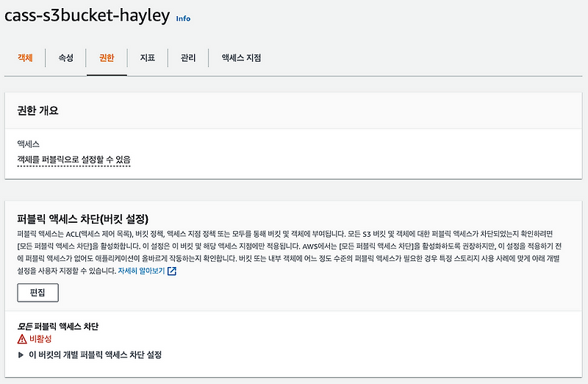Click the 권한 개요 heading
This screenshot has height=384, width=588.
38,111
